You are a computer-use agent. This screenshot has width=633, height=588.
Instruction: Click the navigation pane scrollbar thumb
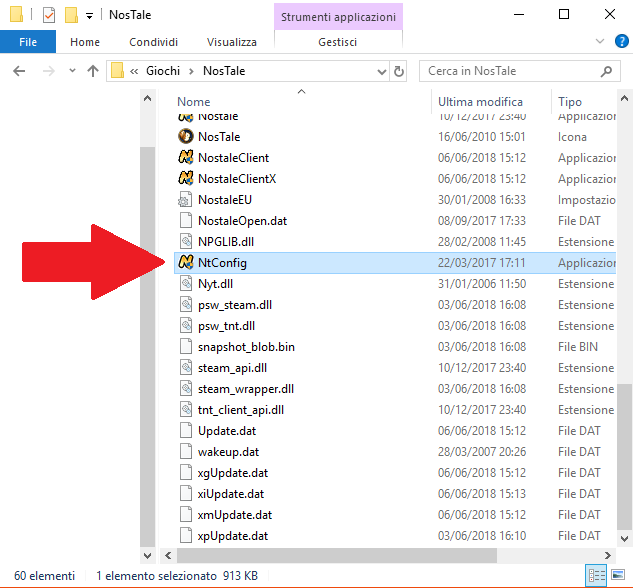147,345
